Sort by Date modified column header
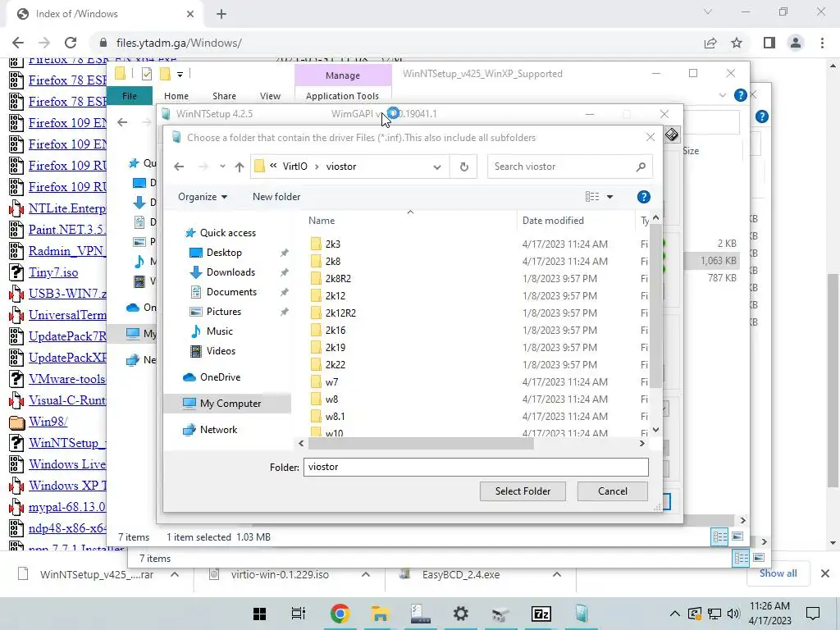The width and height of the screenshot is (840, 630). (553, 221)
